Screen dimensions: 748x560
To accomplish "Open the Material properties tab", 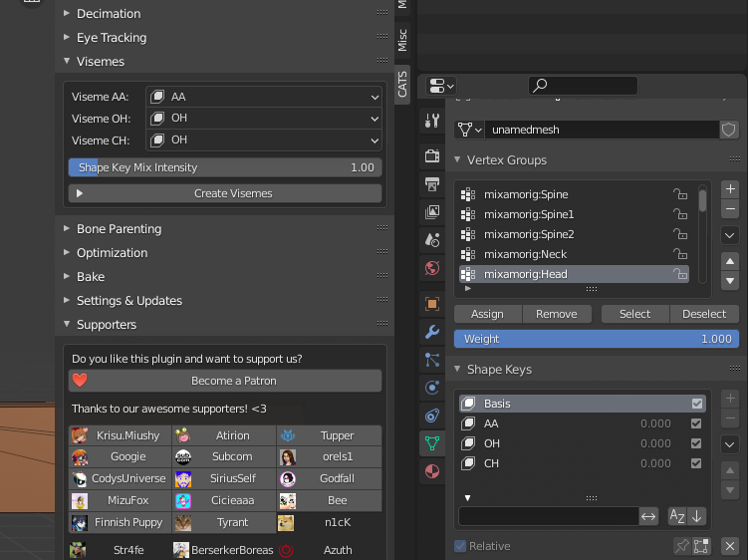I will [x=432, y=470].
